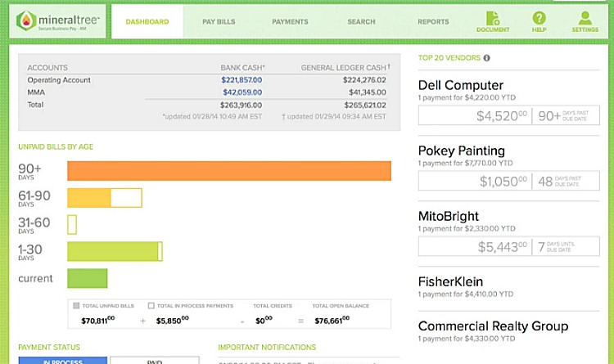Click the $70,811 total unpaid bills value

pyautogui.click(x=98, y=321)
